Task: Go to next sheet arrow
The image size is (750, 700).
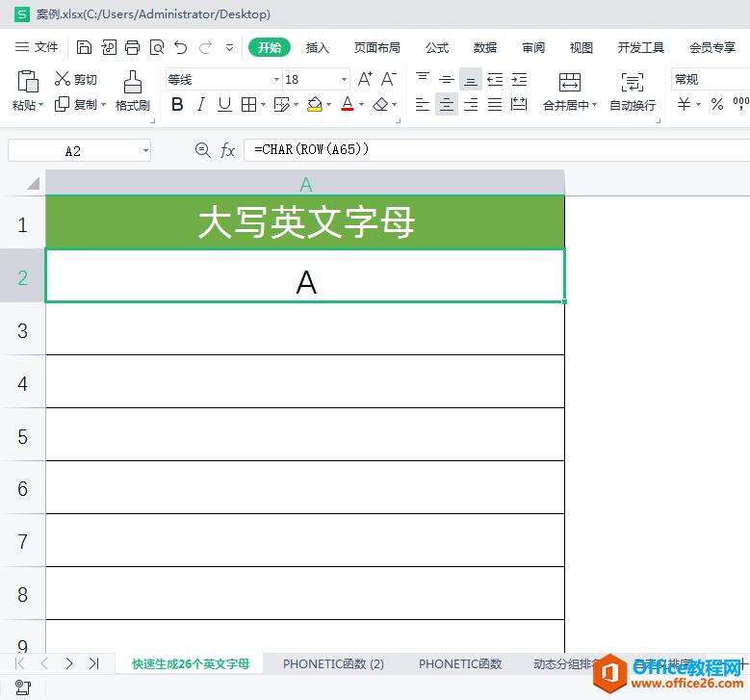Action: (69, 663)
